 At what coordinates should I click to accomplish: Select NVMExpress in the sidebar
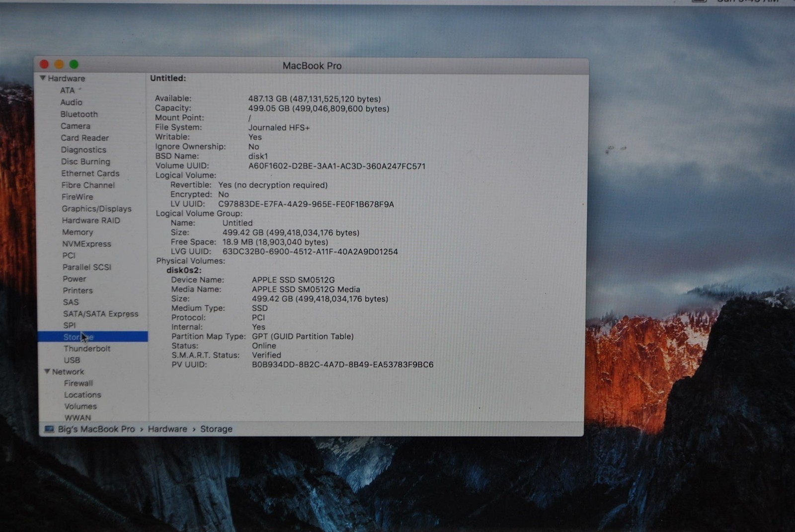click(86, 244)
